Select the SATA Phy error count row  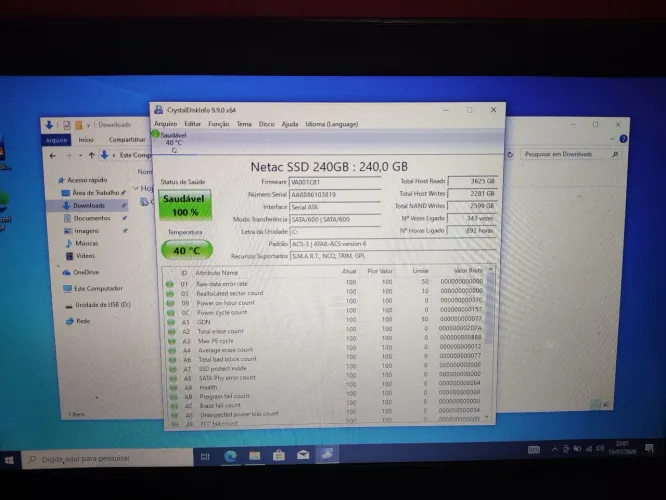pyautogui.click(x=326, y=377)
